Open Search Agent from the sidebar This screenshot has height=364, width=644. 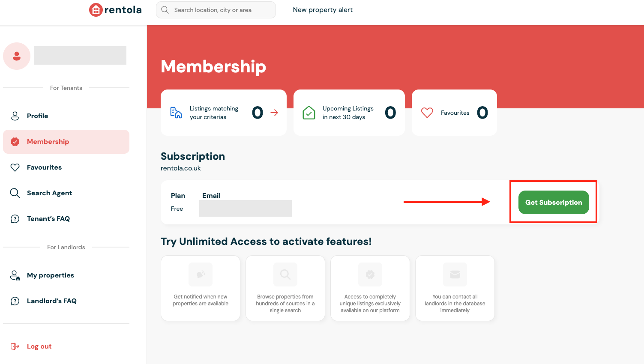click(x=49, y=193)
